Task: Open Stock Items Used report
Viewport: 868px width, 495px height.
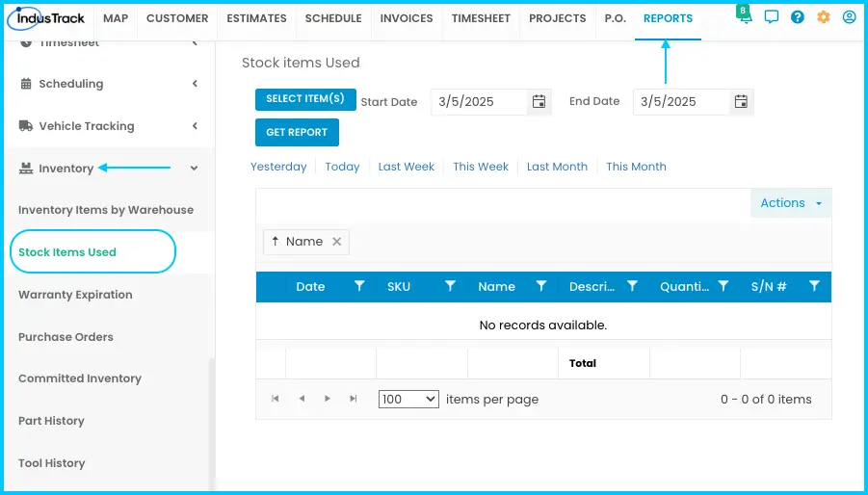Action: [67, 252]
